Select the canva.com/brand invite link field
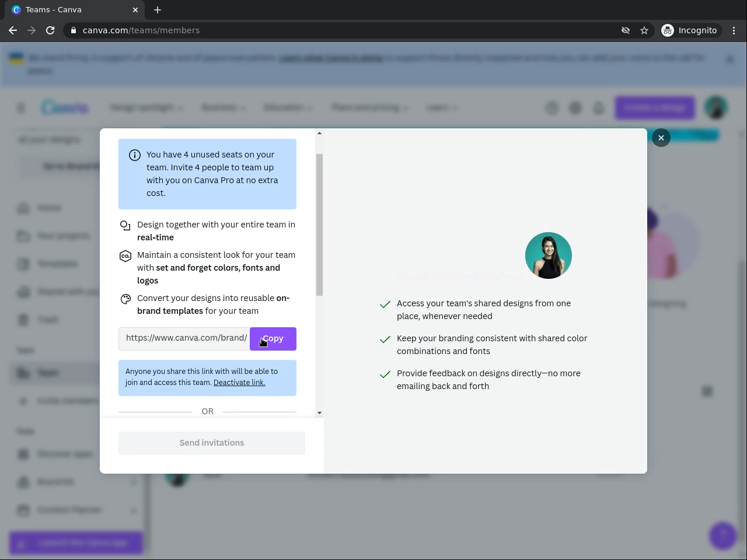747x560 pixels. pyautogui.click(x=184, y=339)
